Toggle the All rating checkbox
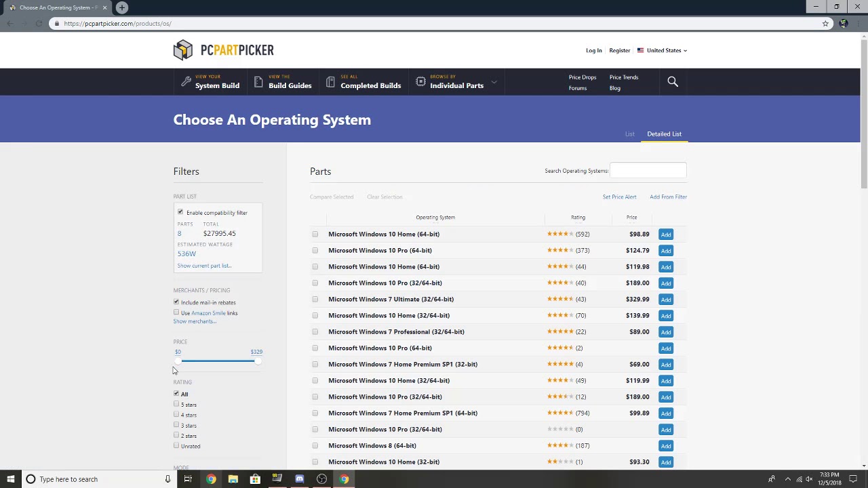This screenshot has height=488, width=868. click(x=176, y=394)
